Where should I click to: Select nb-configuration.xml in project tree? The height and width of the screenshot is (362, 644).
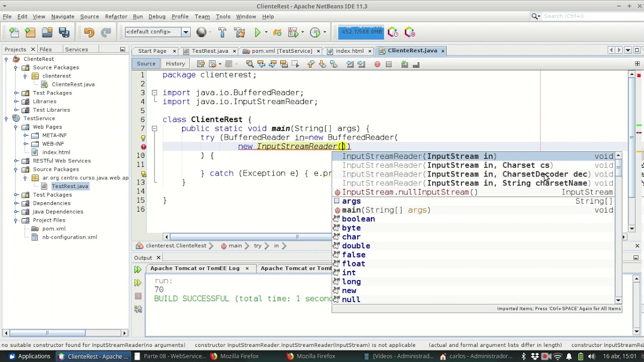coord(69,237)
